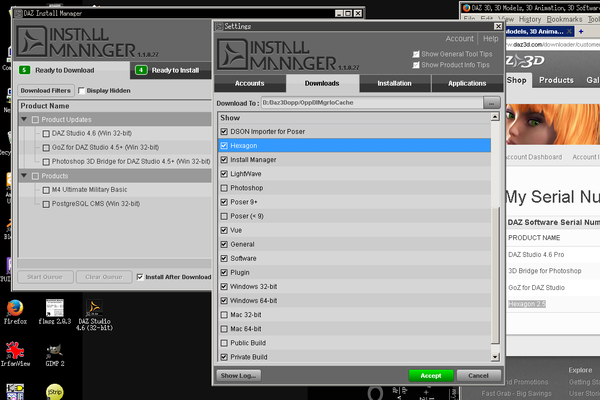Toggle the Poser 9+ checkbox

pos(224,202)
